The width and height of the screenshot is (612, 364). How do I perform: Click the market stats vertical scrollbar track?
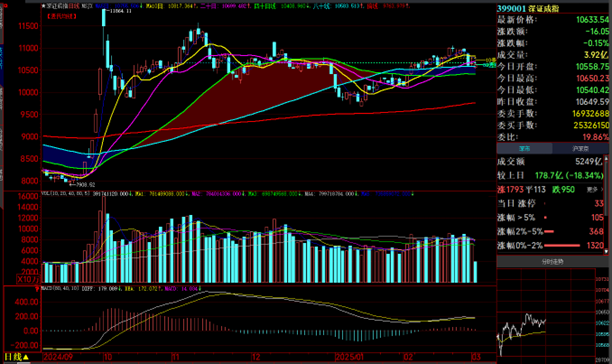click(606, 205)
